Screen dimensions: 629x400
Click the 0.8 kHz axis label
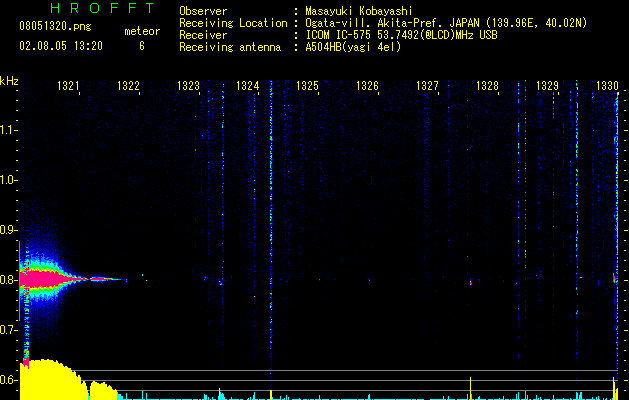pyautogui.click(x=8, y=280)
